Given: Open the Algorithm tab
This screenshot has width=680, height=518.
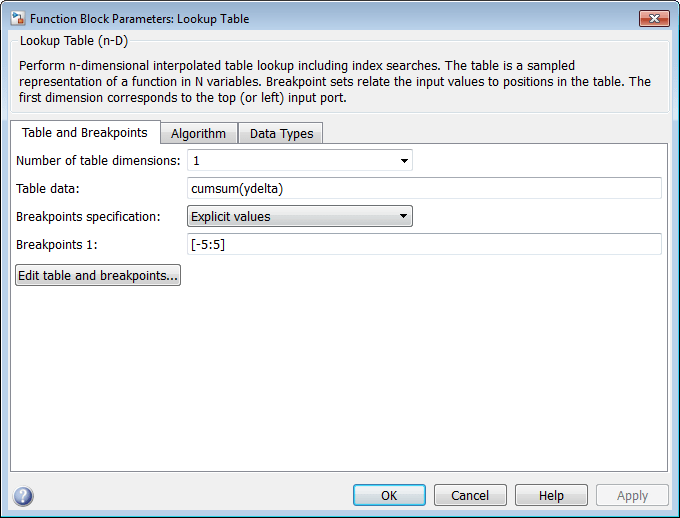Looking at the screenshot, I should [x=198, y=134].
